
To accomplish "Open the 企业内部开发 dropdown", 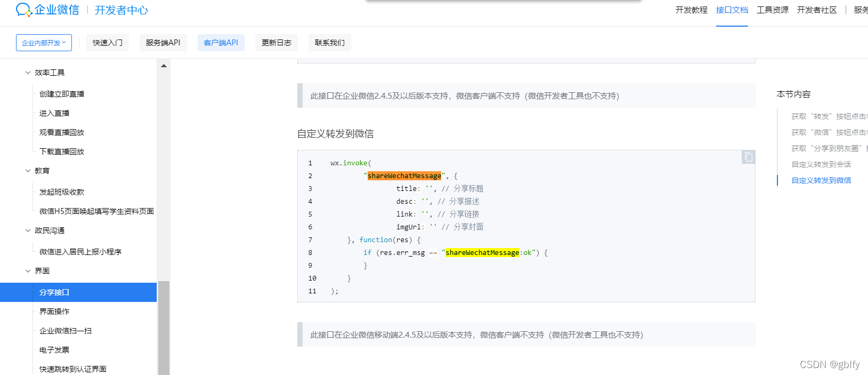I will pos(44,43).
